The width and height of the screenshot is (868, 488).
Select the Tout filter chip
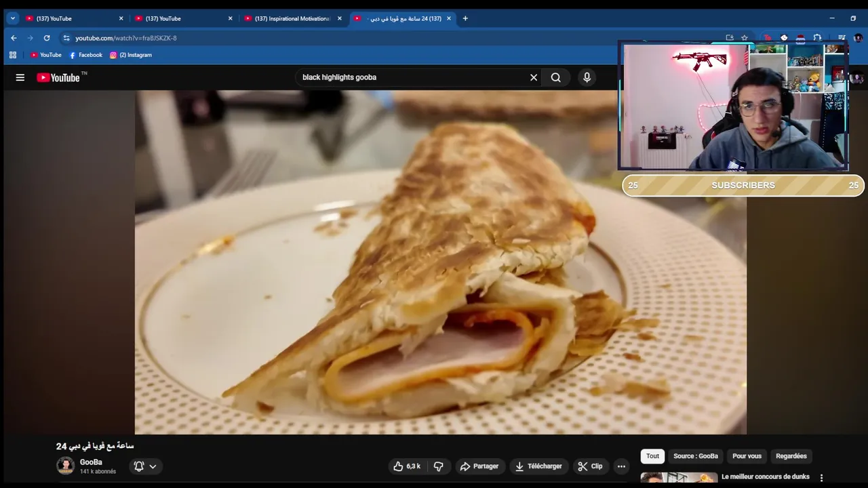(652, 456)
